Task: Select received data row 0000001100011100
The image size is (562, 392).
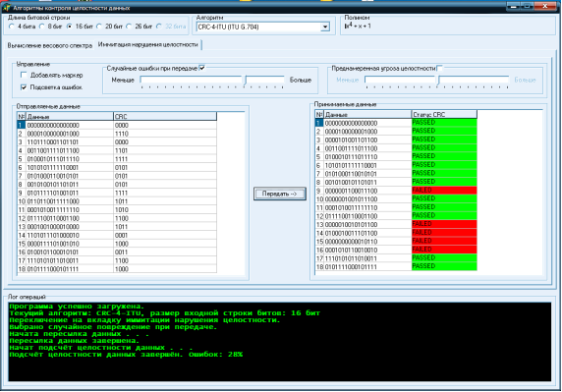Action: click(396, 191)
